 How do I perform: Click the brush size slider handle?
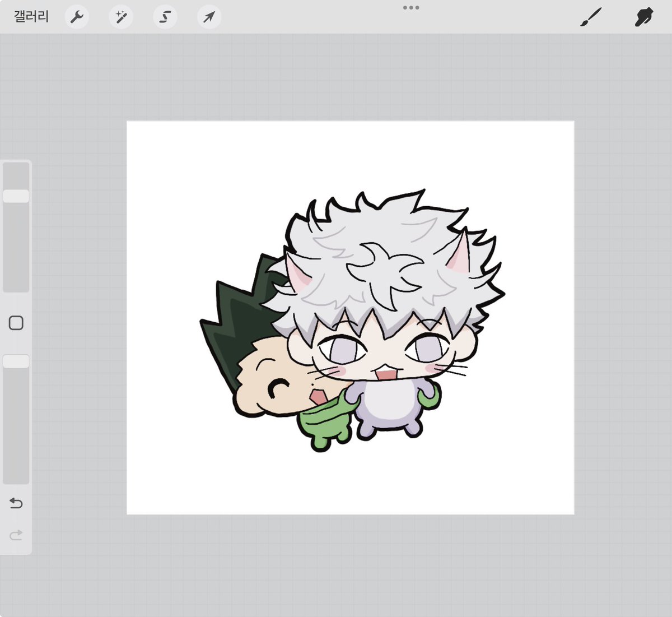[x=16, y=196]
